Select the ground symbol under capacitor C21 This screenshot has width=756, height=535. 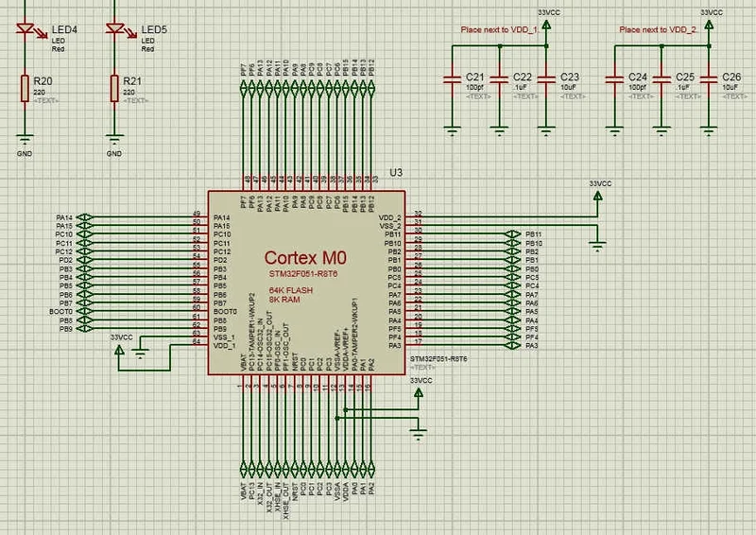pyautogui.click(x=452, y=131)
